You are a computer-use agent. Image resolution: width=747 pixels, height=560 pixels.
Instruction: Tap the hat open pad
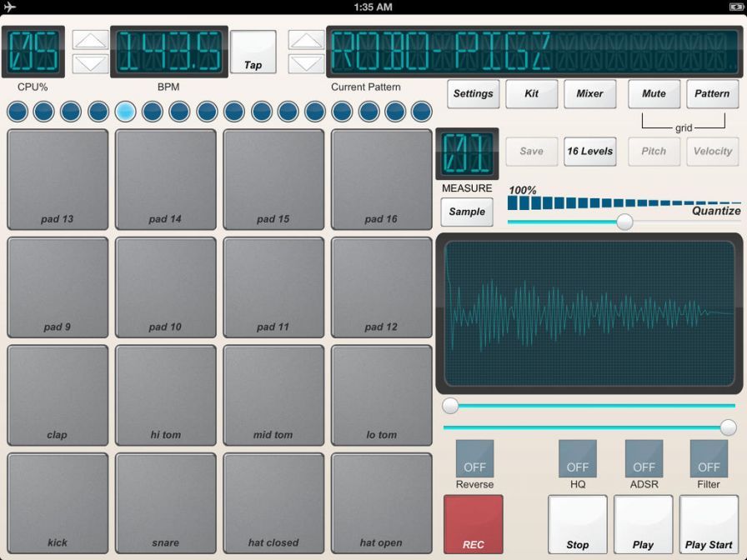pyautogui.click(x=381, y=502)
